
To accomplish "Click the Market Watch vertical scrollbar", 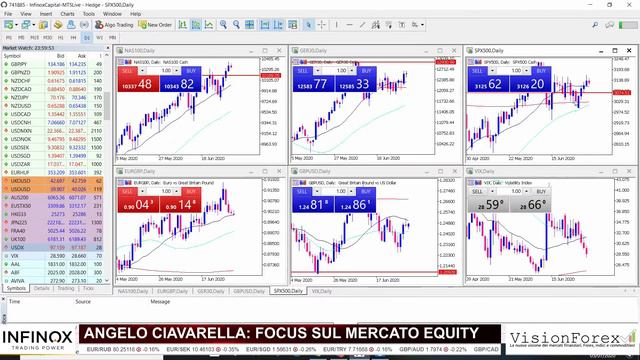I will [107, 106].
